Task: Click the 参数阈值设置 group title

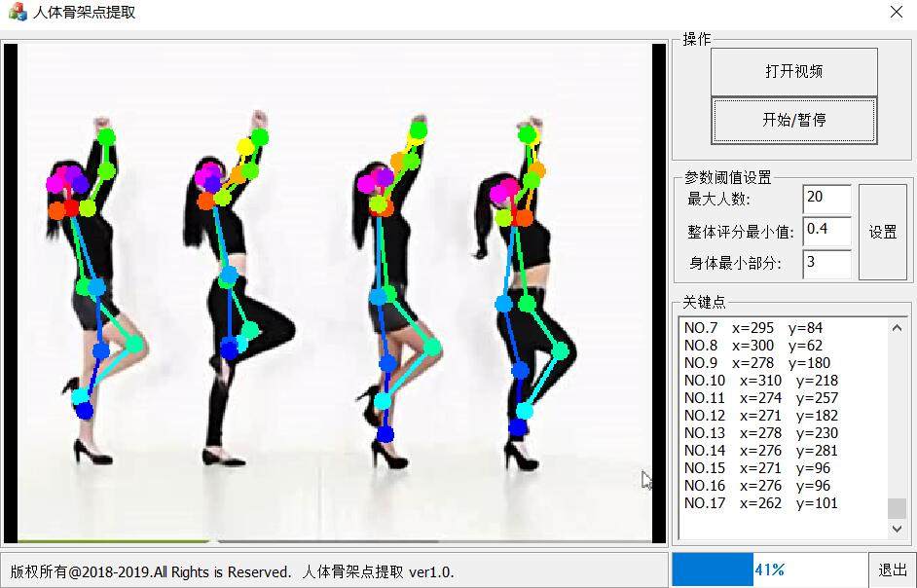Action: coord(728,177)
